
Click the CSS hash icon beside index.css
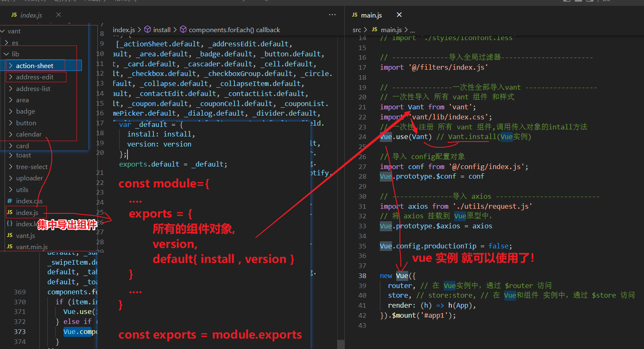tap(10, 201)
